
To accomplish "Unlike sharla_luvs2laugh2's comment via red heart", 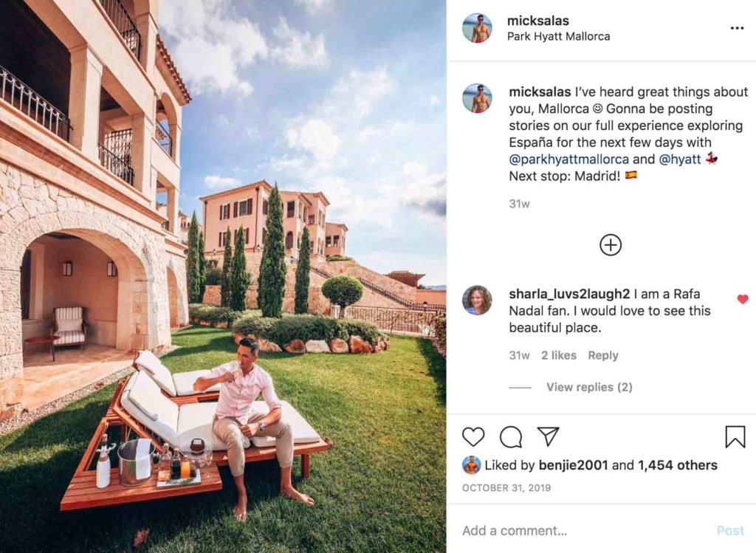I will tap(743, 300).
